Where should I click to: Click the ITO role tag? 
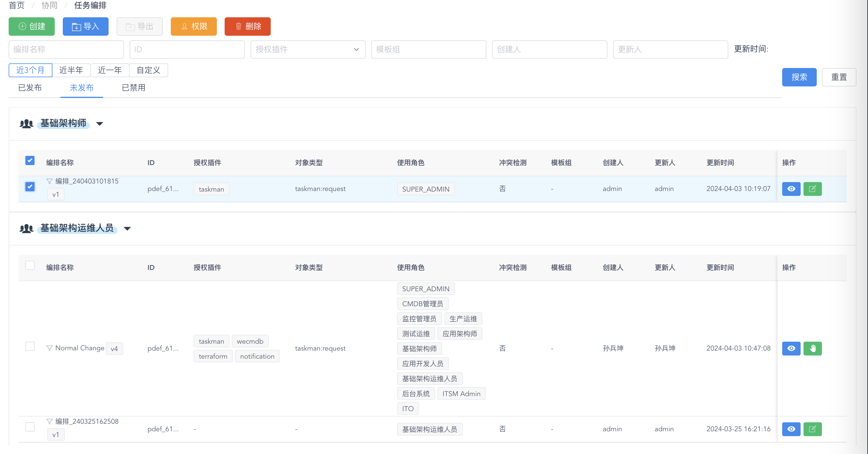tap(408, 408)
